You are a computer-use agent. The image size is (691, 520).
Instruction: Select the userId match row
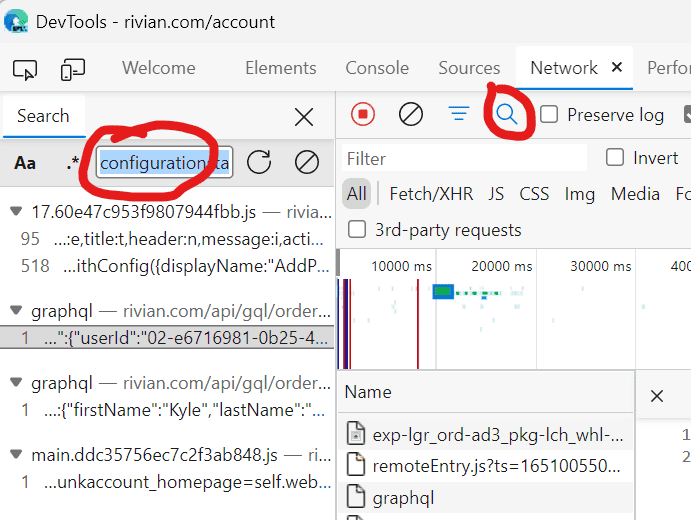pyautogui.click(x=167, y=338)
